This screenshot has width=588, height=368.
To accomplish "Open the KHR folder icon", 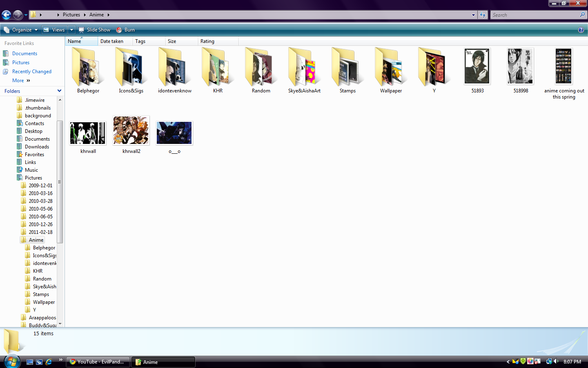I will pos(218,66).
